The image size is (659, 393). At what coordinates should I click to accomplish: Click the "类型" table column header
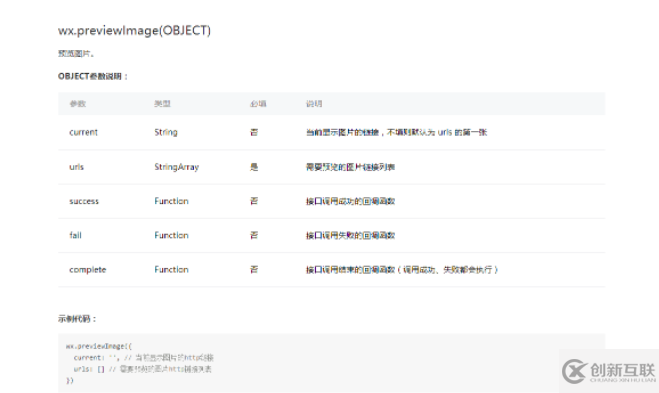162,103
